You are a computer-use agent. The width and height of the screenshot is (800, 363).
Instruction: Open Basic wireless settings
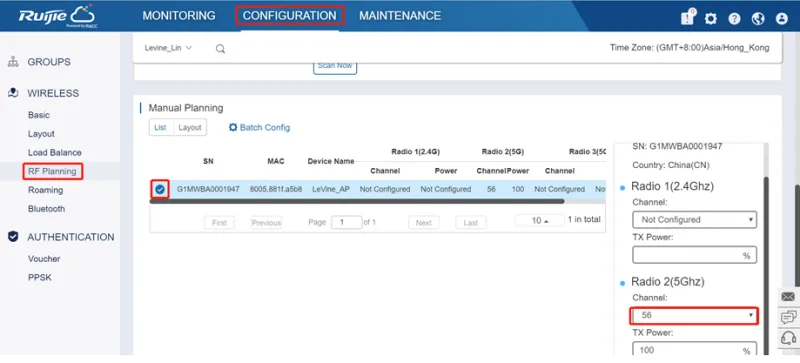tap(39, 115)
